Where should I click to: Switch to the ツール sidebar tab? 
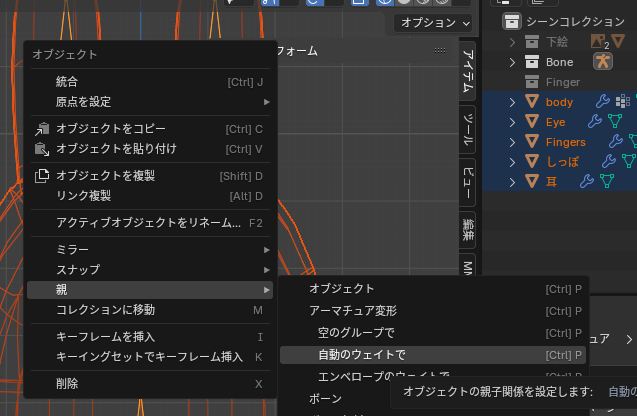point(468,129)
